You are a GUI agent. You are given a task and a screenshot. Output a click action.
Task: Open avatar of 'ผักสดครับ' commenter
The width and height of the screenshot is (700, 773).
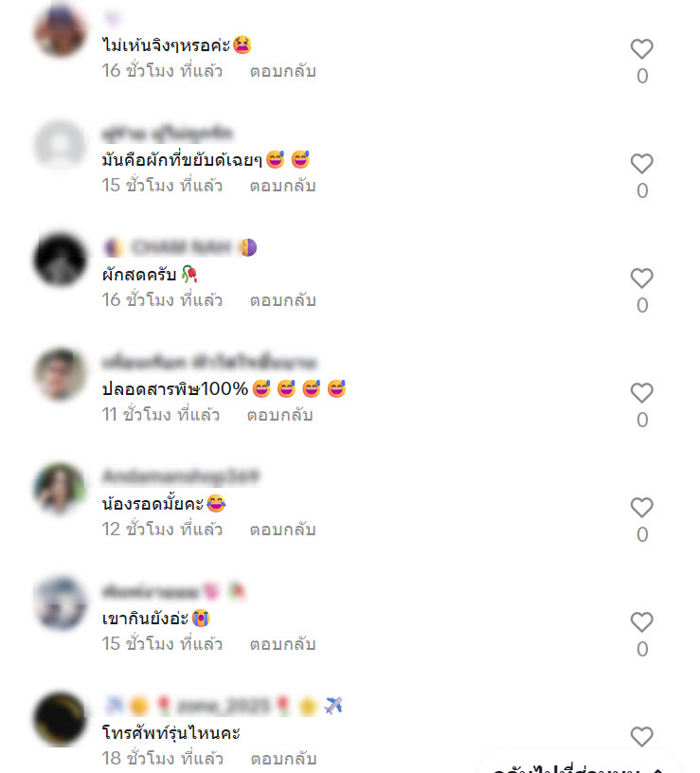coord(60,260)
